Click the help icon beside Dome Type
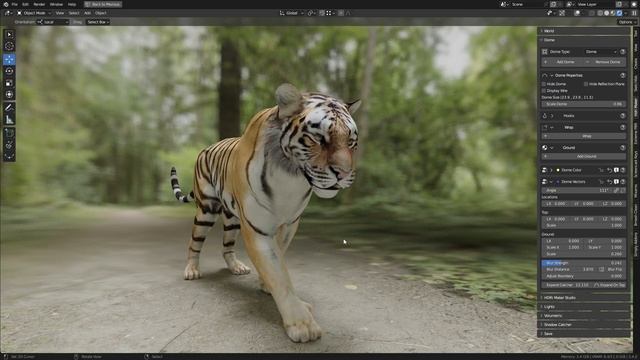The width and height of the screenshot is (640, 360). pyautogui.click(x=622, y=52)
